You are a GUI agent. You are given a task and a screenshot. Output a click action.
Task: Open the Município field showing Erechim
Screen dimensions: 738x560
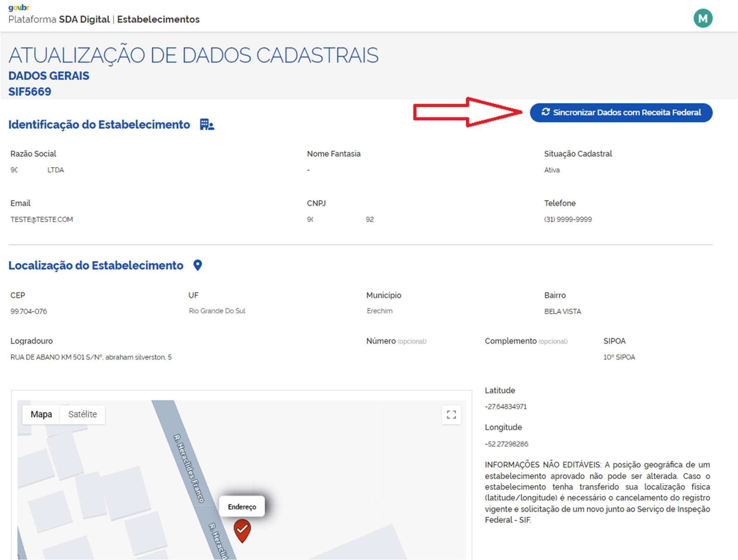[x=379, y=311]
